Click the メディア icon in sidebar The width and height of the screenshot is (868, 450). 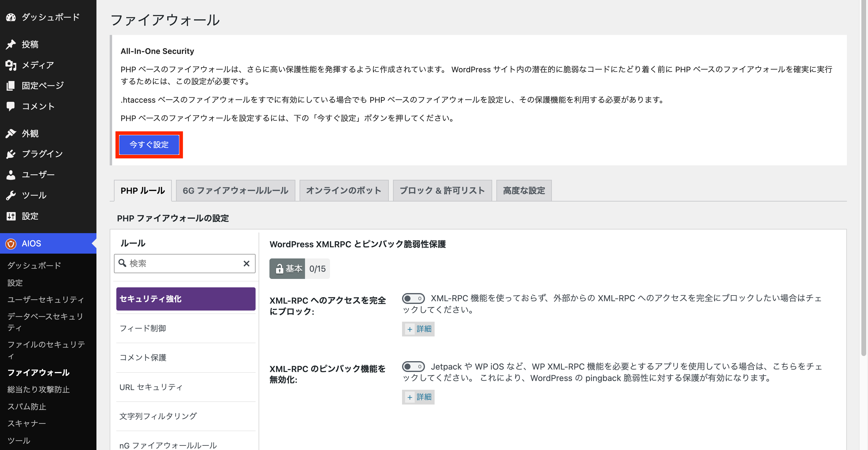point(11,65)
